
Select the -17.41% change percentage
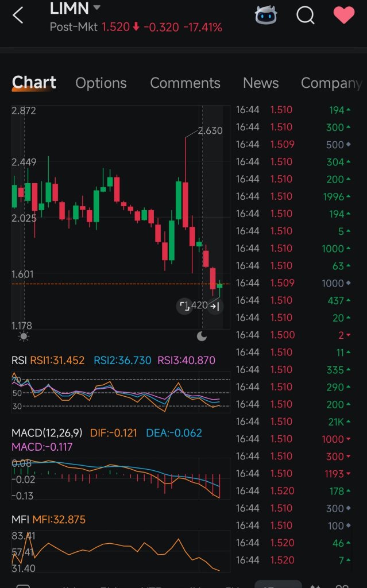203,27
